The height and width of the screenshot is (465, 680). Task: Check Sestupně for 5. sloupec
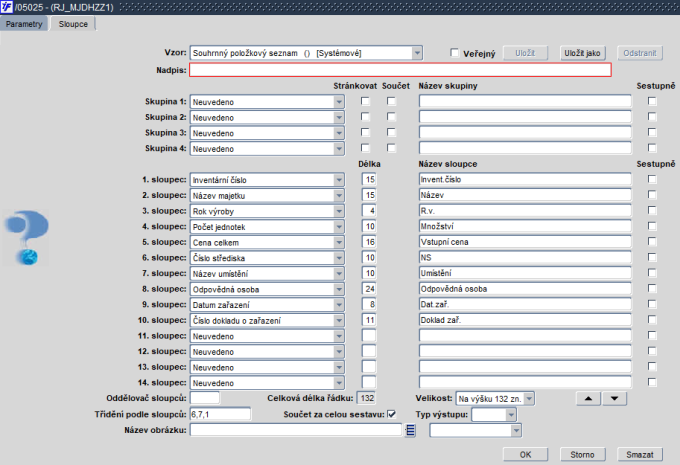(652, 242)
